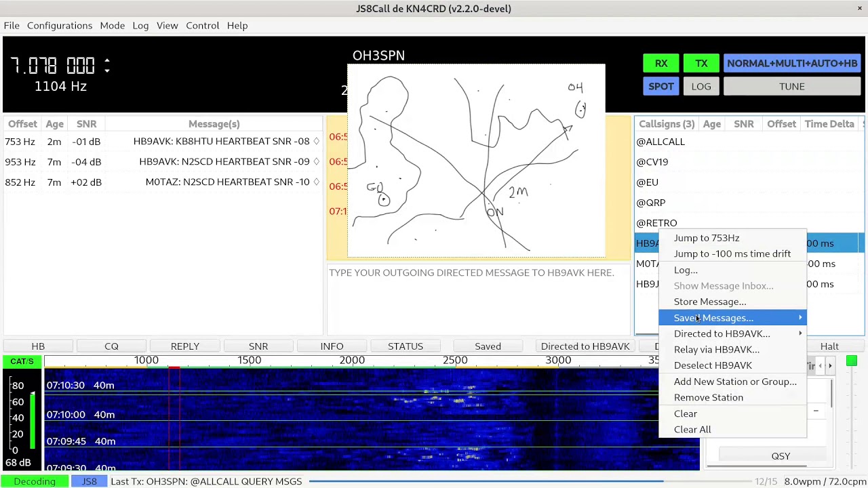This screenshot has width=868, height=488.
Task: Click the frequency up/down stepper arrows
Action: click(106, 66)
